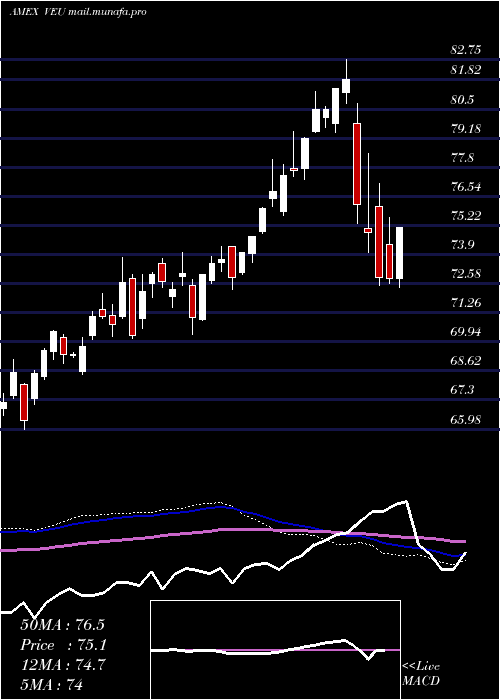Click the 76.54 price axis label

(466, 187)
